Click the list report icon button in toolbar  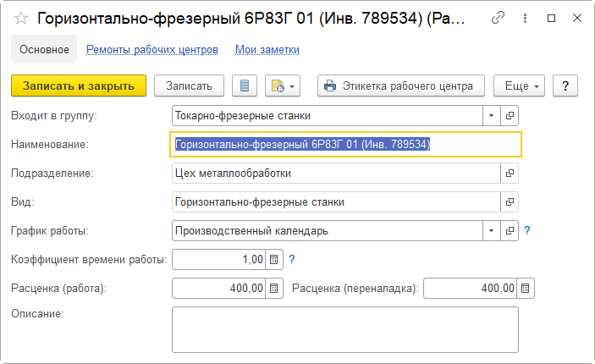point(245,85)
